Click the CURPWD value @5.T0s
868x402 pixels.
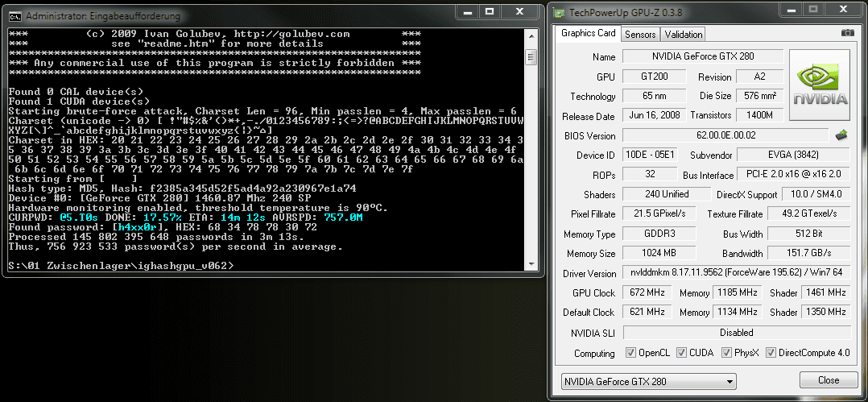(79, 218)
